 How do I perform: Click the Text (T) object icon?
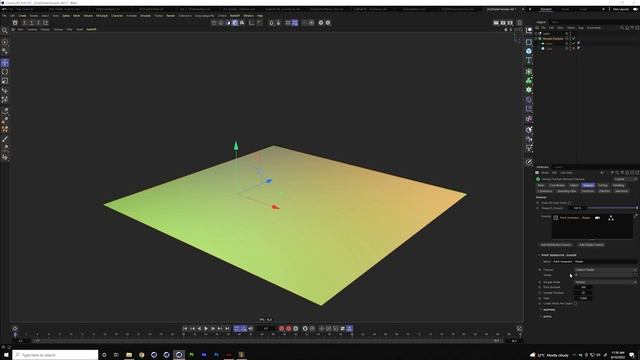pos(529,61)
